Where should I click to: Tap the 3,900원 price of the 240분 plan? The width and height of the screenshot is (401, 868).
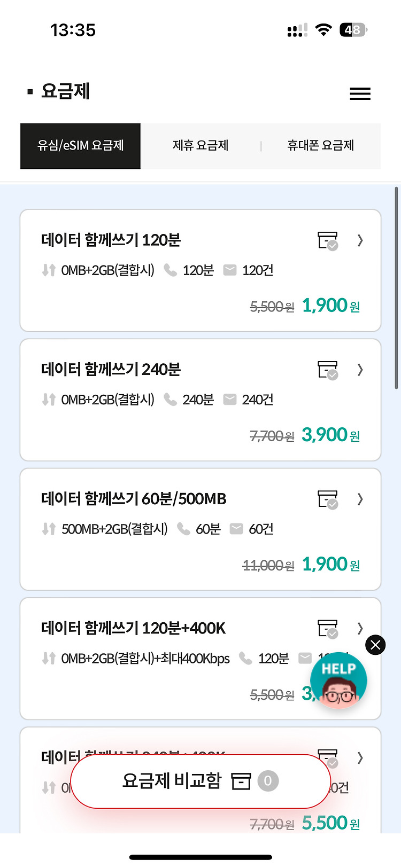330,435
